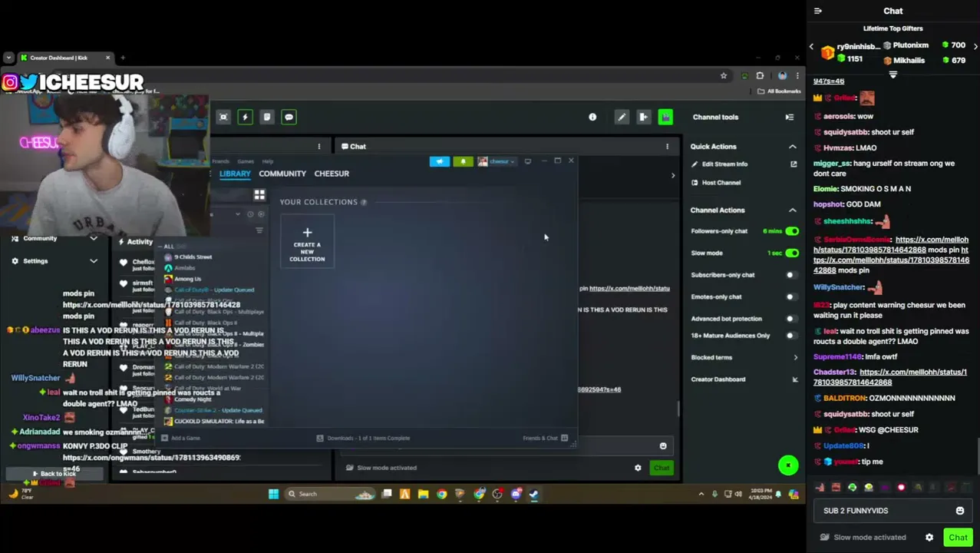Enable Advanced bot protection
Viewport: 980px width, 553px height.
(790, 319)
